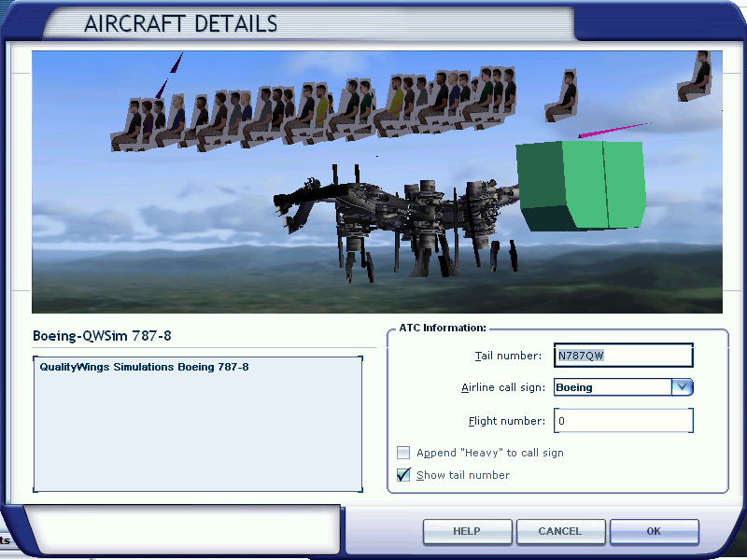Click the Boeing-QWSim 787-8 aircraft name heading
747x560 pixels.
pyautogui.click(x=102, y=335)
